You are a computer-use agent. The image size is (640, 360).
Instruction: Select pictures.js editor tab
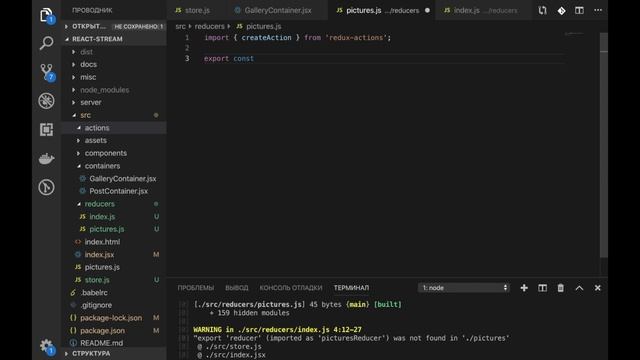pos(382,11)
